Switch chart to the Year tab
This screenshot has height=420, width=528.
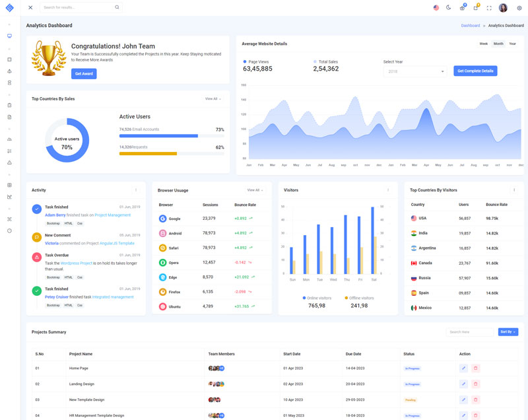pos(512,44)
